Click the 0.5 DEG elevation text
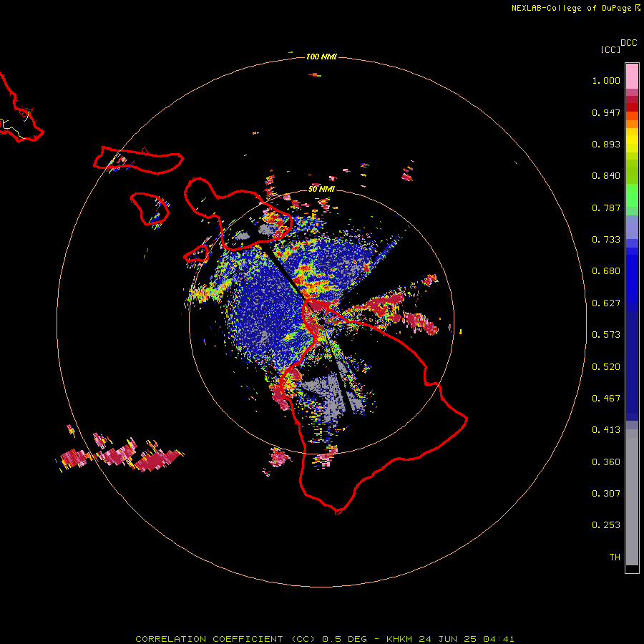 tap(345, 639)
